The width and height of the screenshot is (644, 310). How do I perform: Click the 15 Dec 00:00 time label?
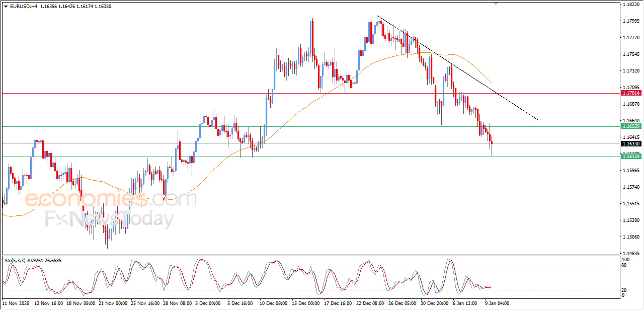[x=306, y=303]
